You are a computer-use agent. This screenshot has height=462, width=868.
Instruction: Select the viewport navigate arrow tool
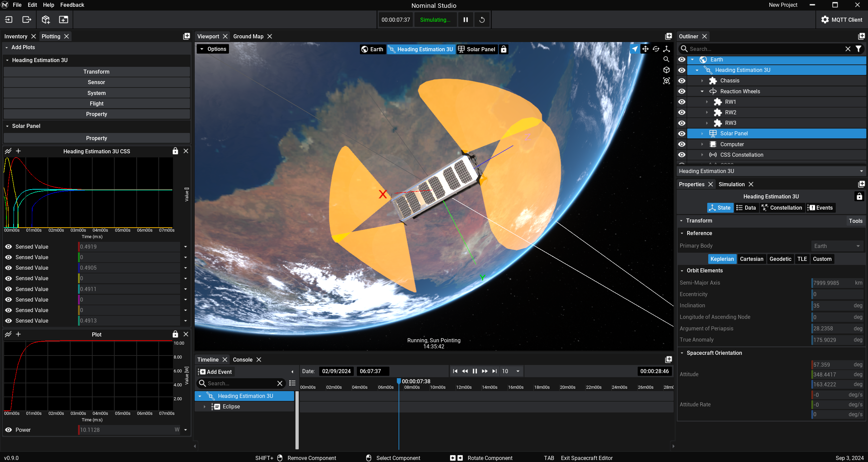click(x=634, y=49)
